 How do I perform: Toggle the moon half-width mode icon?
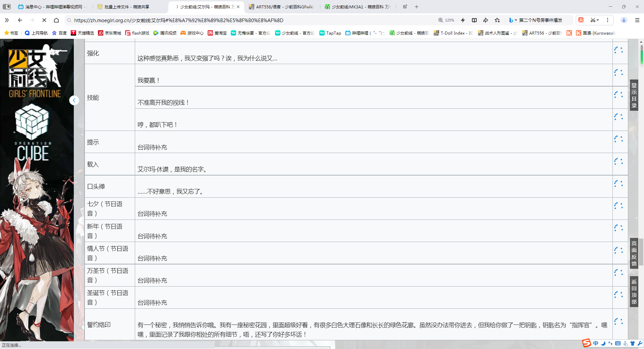pyautogui.click(x=603, y=343)
